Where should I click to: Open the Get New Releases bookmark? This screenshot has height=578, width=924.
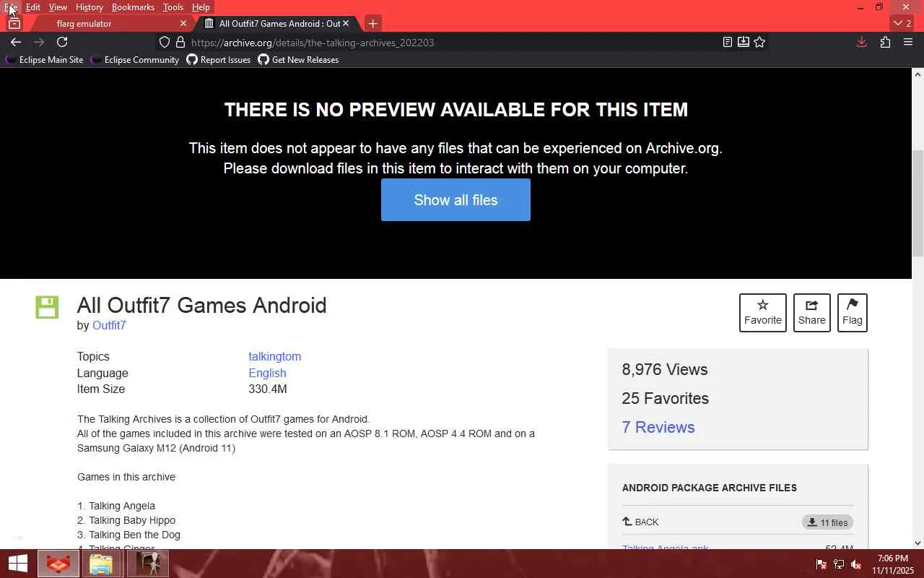[298, 60]
